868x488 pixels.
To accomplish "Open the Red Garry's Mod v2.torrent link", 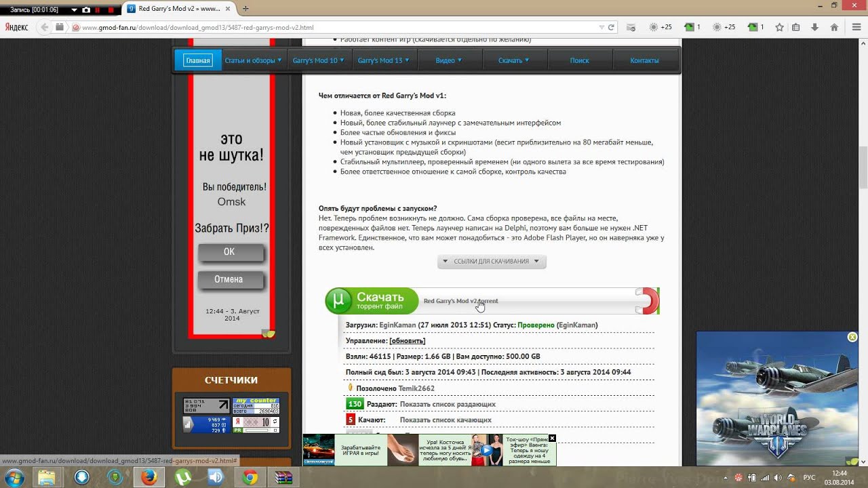I will point(460,301).
